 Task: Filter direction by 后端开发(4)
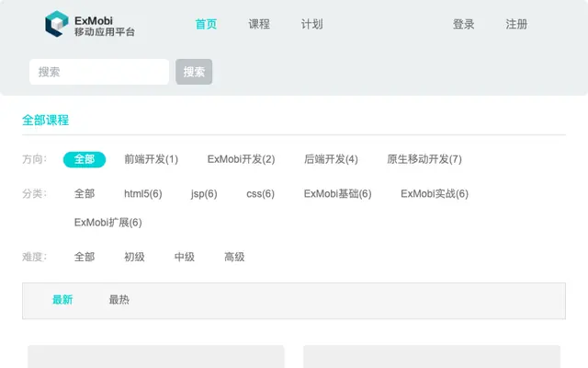coord(331,159)
